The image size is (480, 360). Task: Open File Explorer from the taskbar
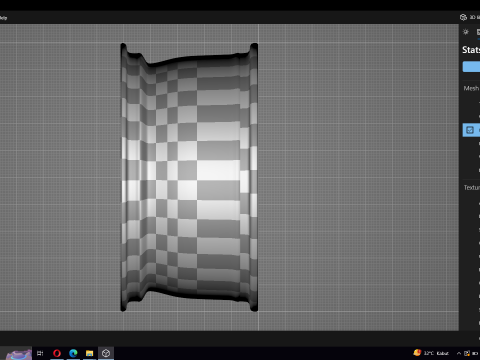(x=89, y=353)
